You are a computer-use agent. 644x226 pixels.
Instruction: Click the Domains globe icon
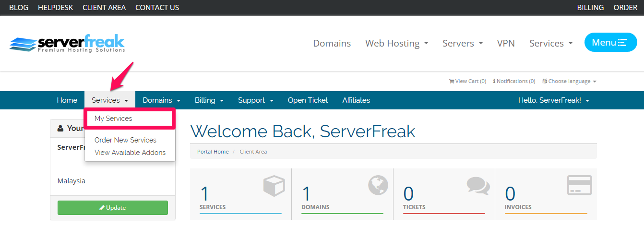point(378,185)
